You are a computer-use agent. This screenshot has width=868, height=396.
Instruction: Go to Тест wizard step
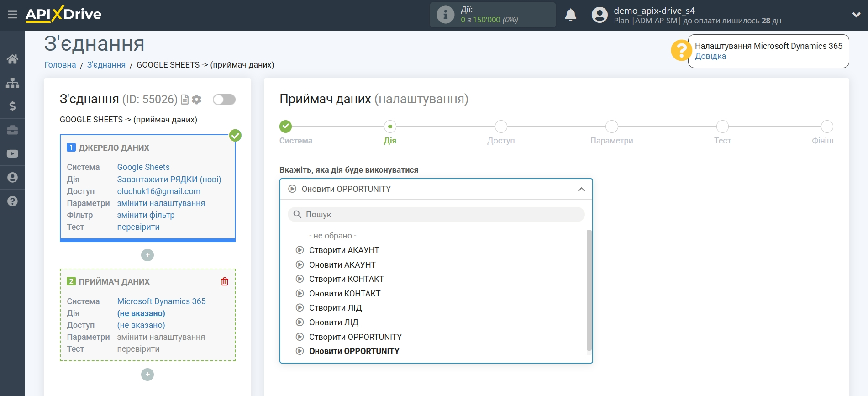pyautogui.click(x=722, y=127)
